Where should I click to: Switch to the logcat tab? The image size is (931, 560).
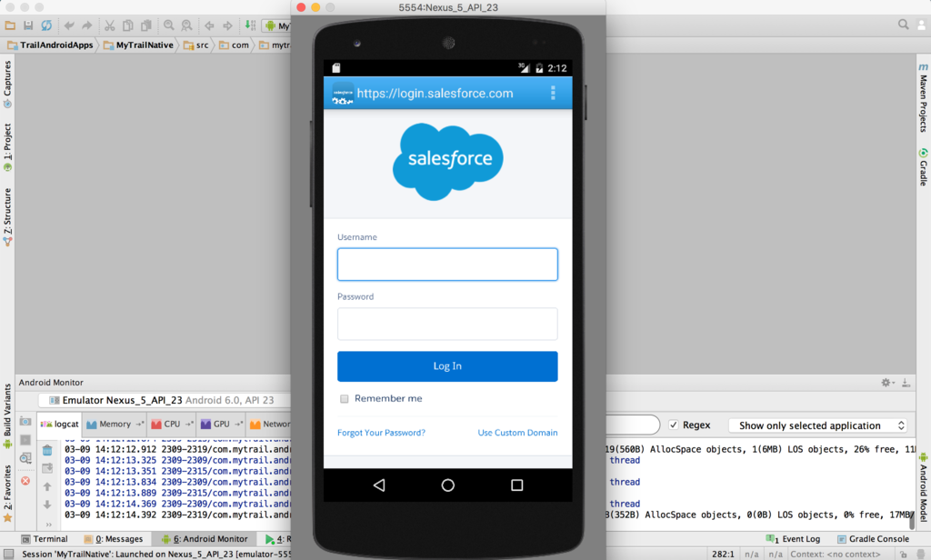coord(59,424)
